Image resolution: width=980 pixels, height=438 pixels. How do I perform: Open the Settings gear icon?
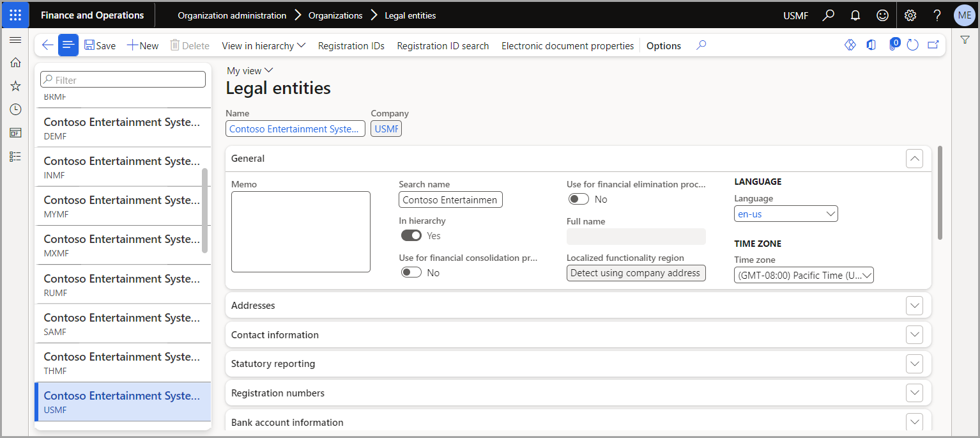[910, 15]
